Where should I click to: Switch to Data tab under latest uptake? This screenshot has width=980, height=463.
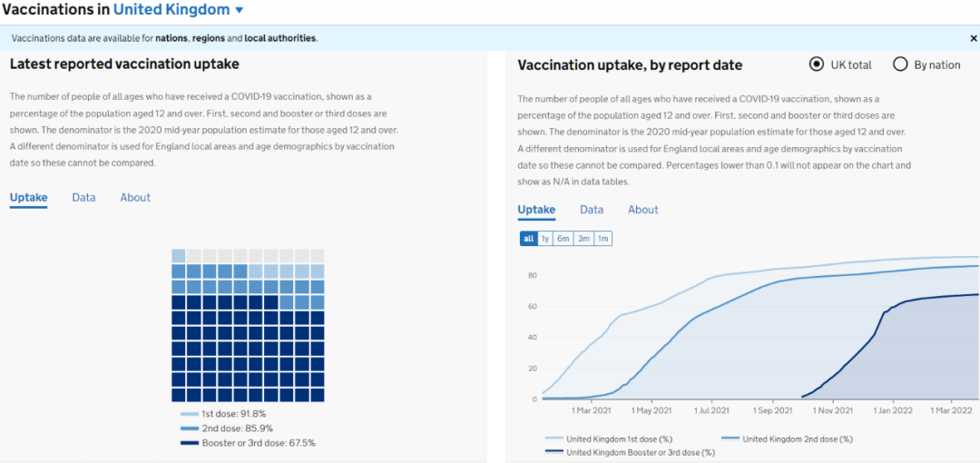click(83, 198)
